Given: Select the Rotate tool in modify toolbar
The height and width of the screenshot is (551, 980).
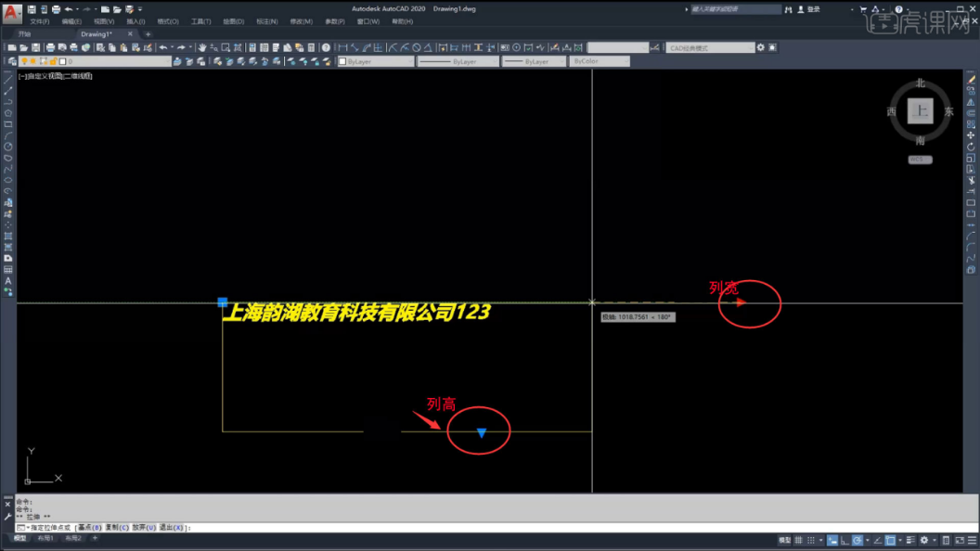Looking at the screenshot, I should (971, 147).
